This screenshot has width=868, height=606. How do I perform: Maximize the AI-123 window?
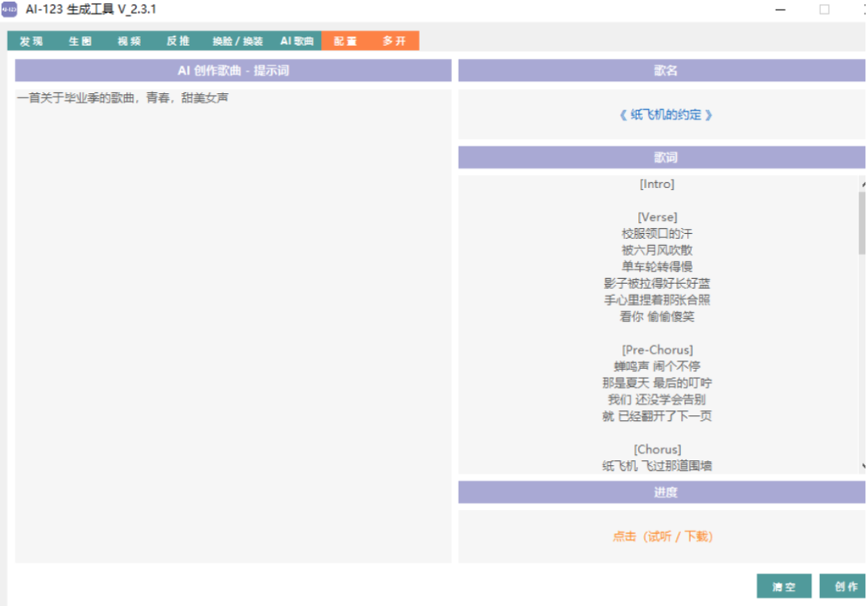(x=824, y=9)
